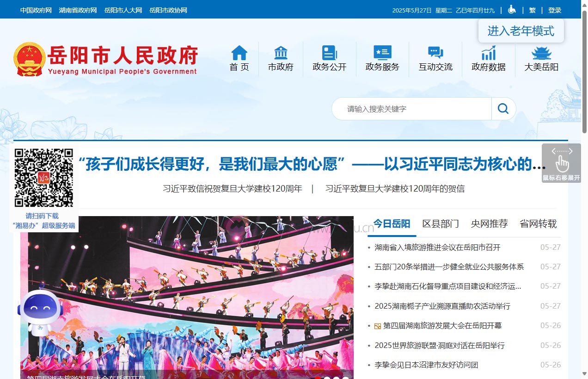Toggle traditional Chinese with 繁 button
The image size is (588, 379).
(x=533, y=10)
